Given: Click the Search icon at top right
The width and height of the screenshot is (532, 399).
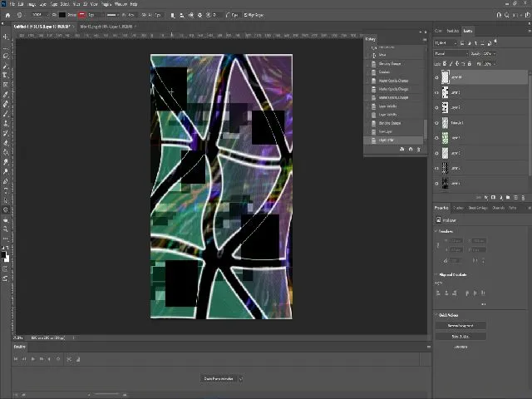Looking at the screenshot, I should (506, 15).
